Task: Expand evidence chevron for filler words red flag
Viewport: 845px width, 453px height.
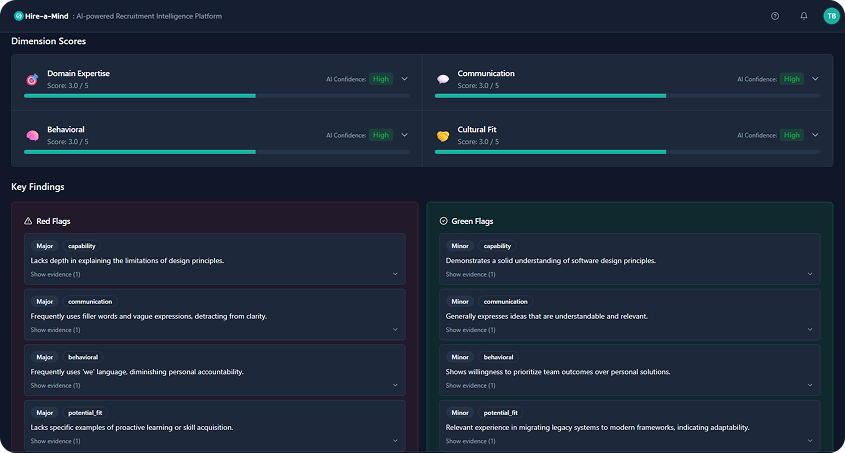Action: pos(395,330)
